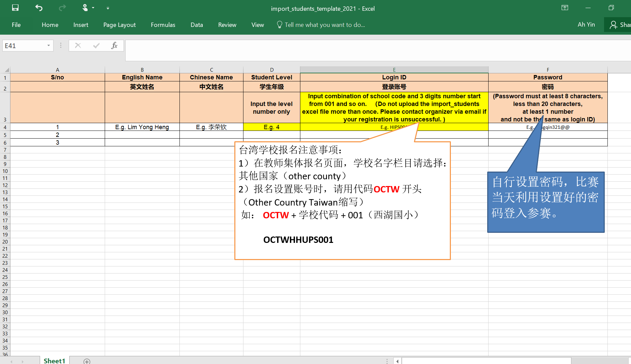Image resolution: width=631 pixels, height=364 pixels.
Task: Click the Ah Yin account name
Action: pyautogui.click(x=586, y=25)
